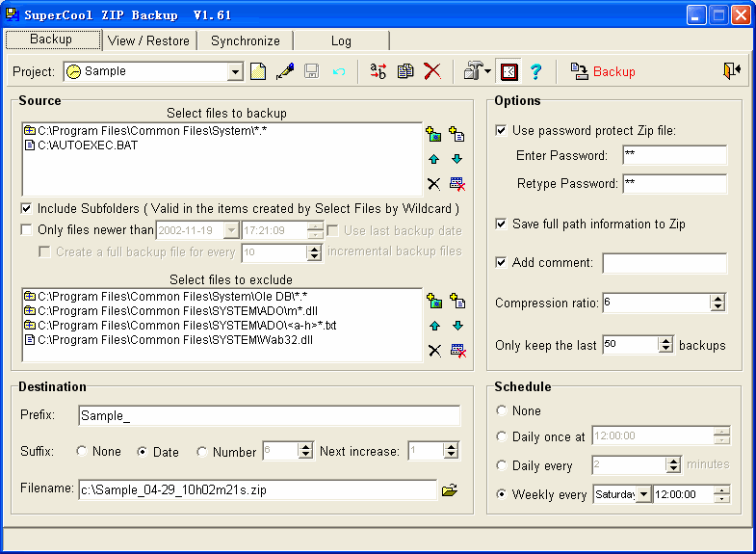Click the New project icon
This screenshot has width=756, height=554.
(x=258, y=71)
